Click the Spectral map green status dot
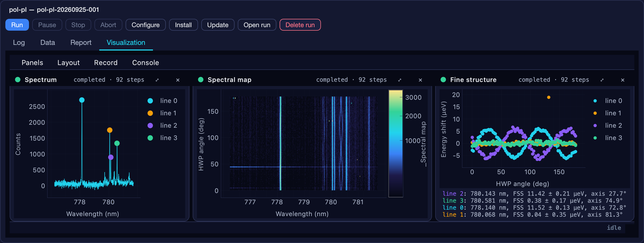The width and height of the screenshot is (644, 243). click(201, 80)
